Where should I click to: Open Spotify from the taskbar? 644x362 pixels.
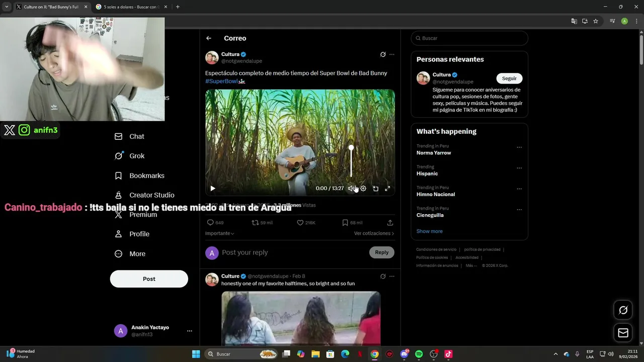(419, 354)
